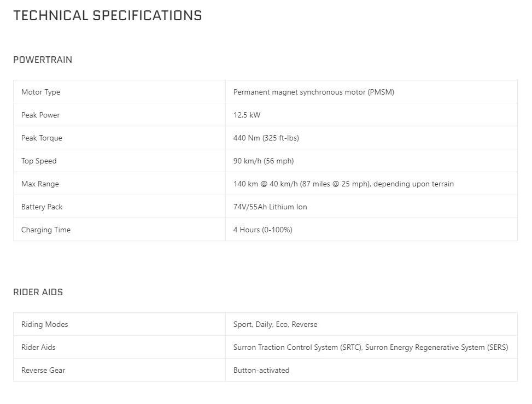Select the Button-activated reverse gear value
Screen dimensions: 532x404
261,371
